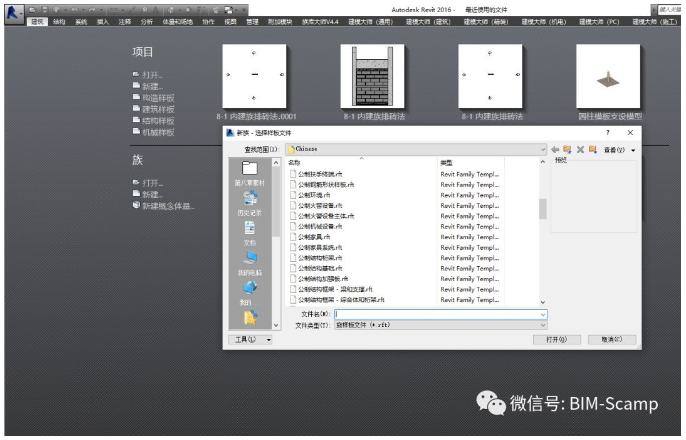Click the Undo arrow in quick access toolbar
The width and height of the screenshot is (686, 440).
(x=74, y=10)
